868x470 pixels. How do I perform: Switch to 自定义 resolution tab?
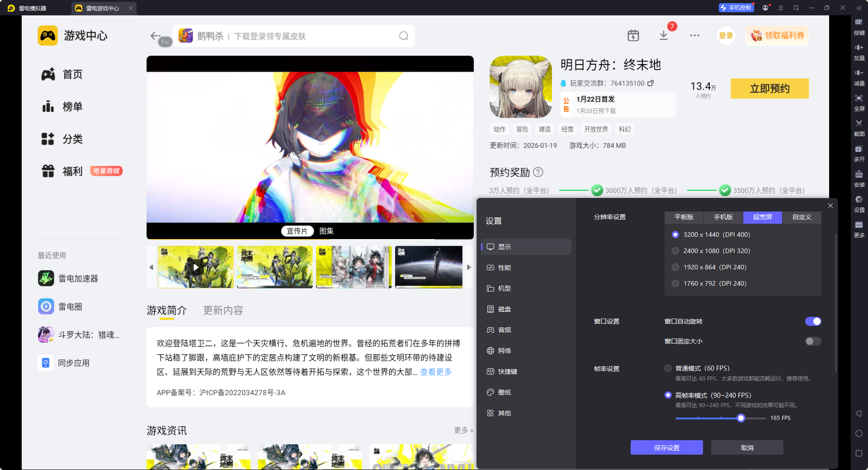pyautogui.click(x=802, y=217)
